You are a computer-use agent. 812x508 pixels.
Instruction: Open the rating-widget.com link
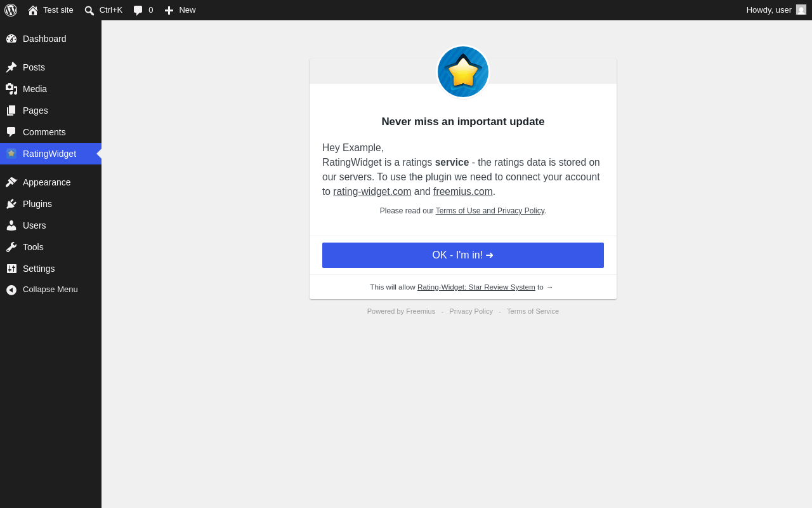pos(372,192)
